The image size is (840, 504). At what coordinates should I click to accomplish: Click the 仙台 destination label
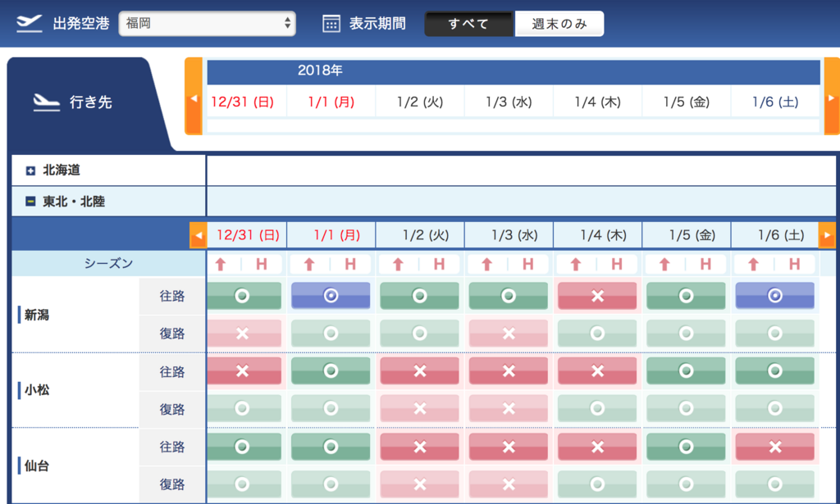click(x=36, y=465)
